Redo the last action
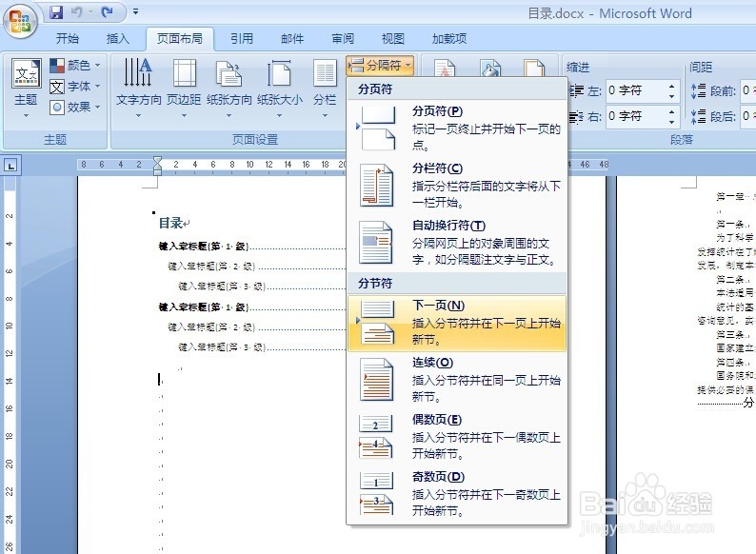756x554 pixels. 107,12
